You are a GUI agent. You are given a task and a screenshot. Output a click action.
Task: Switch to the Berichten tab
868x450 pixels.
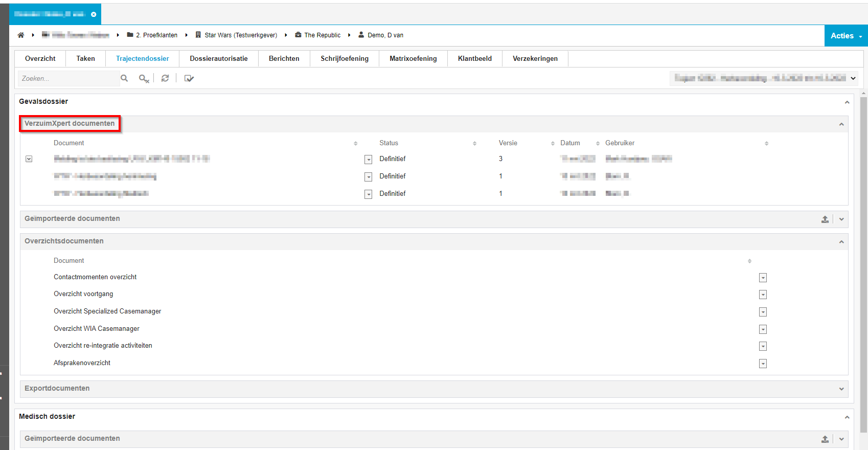284,59
